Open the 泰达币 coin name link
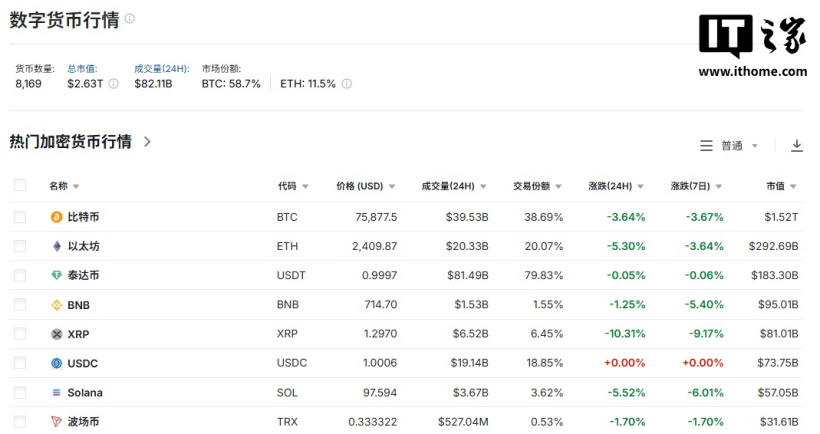Viewport: 820px width, 434px height. pyautogui.click(x=83, y=276)
